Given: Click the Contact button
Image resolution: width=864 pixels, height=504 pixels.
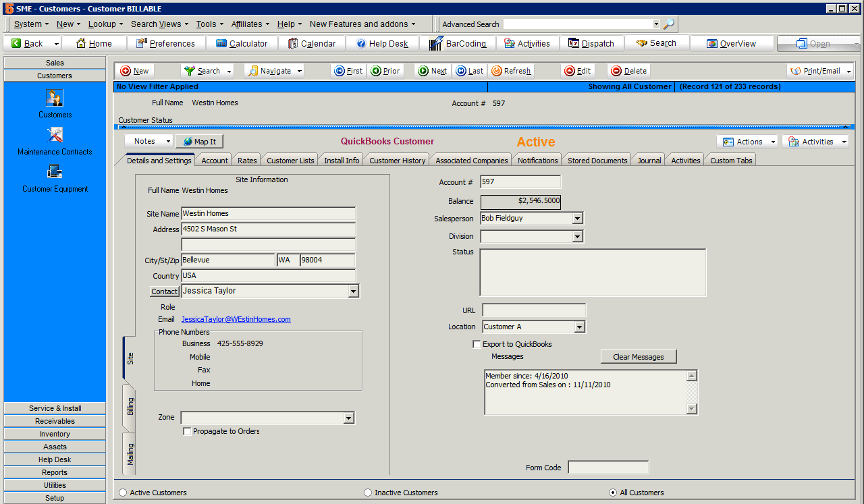Looking at the screenshot, I should click(x=164, y=291).
